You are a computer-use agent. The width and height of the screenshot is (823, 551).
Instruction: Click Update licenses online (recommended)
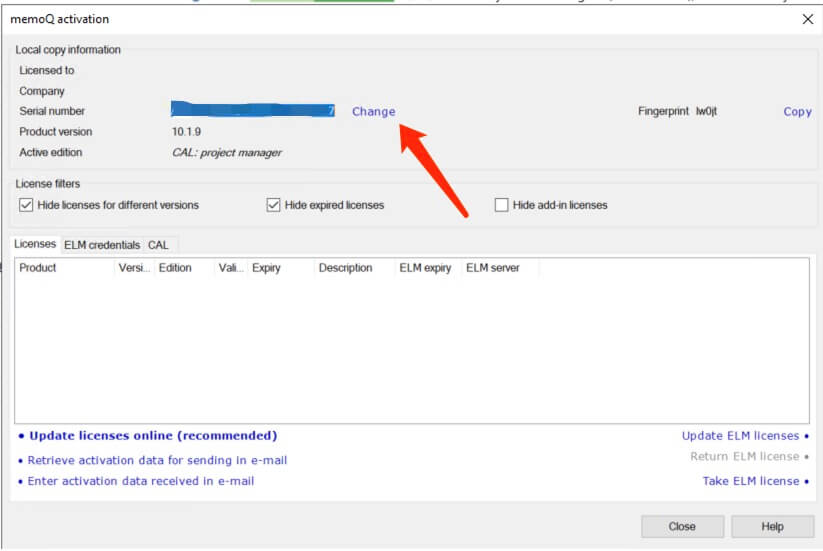pos(152,436)
